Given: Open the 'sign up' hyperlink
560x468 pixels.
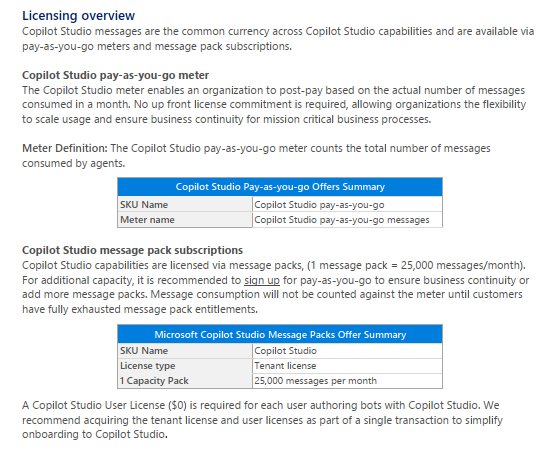Looking at the screenshot, I should point(261,280).
